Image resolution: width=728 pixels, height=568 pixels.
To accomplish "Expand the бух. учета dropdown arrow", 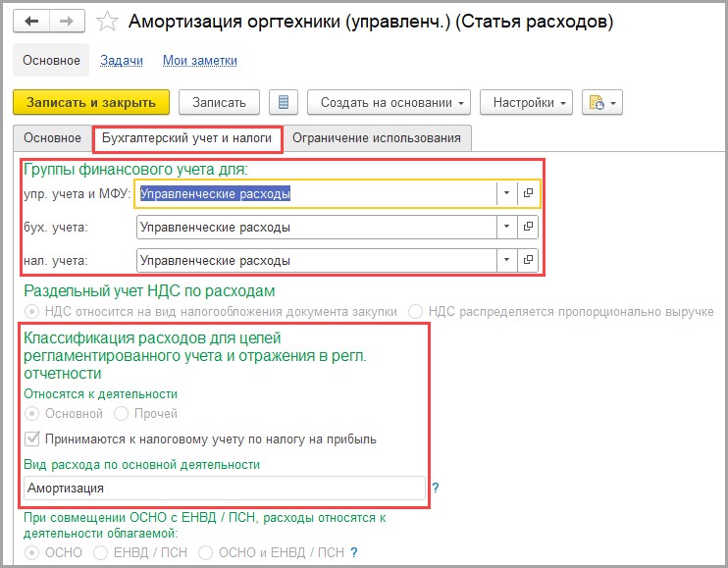I will tap(506, 227).
